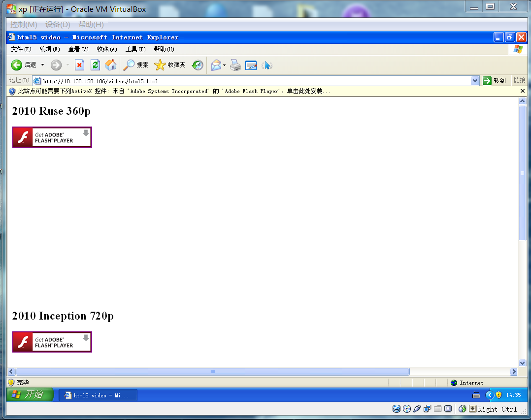Click the 2010 Inception 720p heading
The height and width of the screenshot is (420, 531).
(x=63, y=316)
